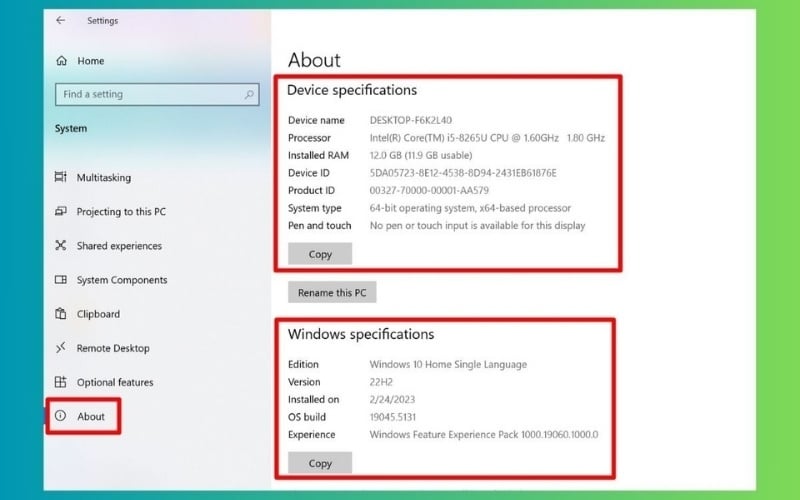
Task: Select OS build 19045.5131
Action: (393, 417)
